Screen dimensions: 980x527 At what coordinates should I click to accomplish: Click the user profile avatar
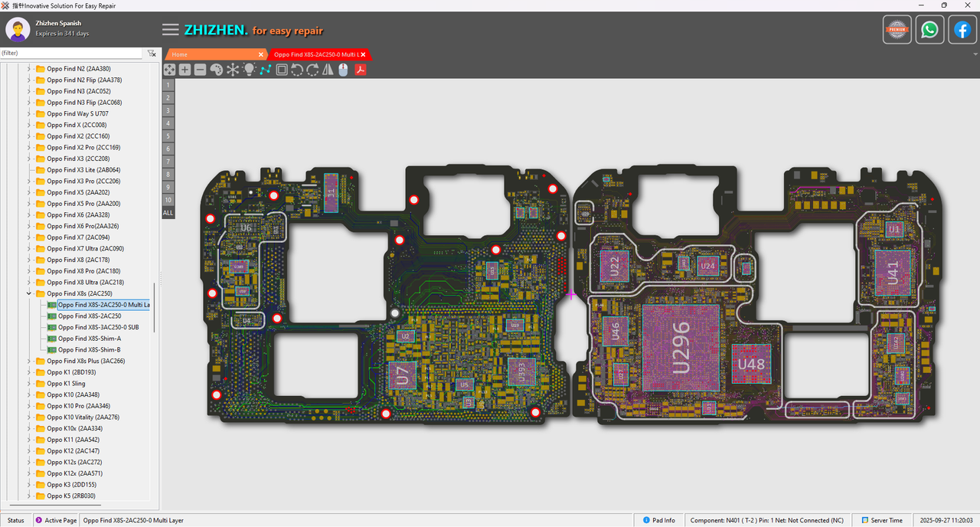[x=18, y=29]
